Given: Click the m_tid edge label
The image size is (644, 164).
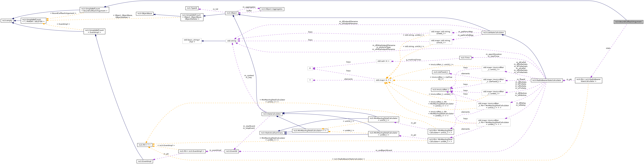Looking at the screenshot, I should point(215,9).
